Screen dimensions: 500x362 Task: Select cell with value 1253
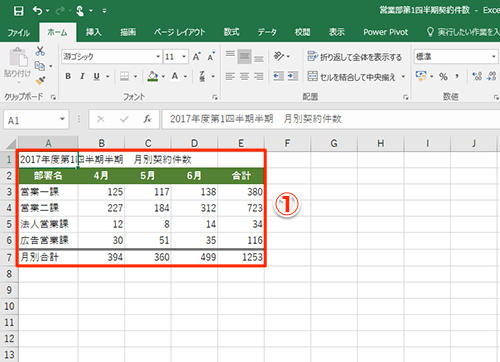241,257
